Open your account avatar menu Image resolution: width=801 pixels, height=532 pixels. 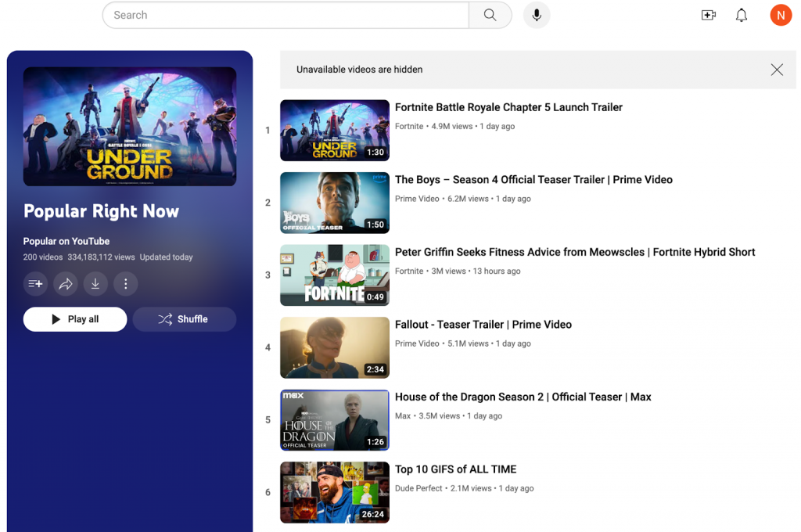tap(781, 15)
